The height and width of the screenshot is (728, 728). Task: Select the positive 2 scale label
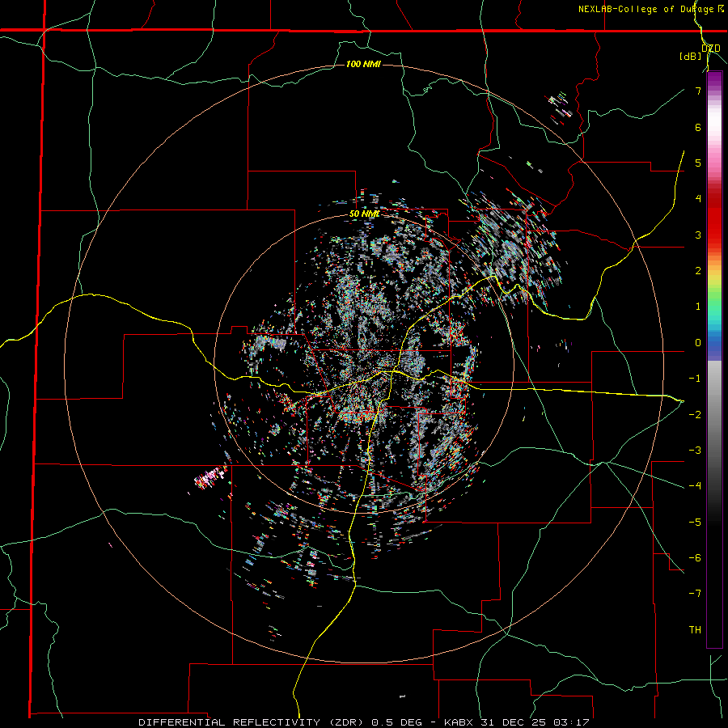(x=698, y=271)
